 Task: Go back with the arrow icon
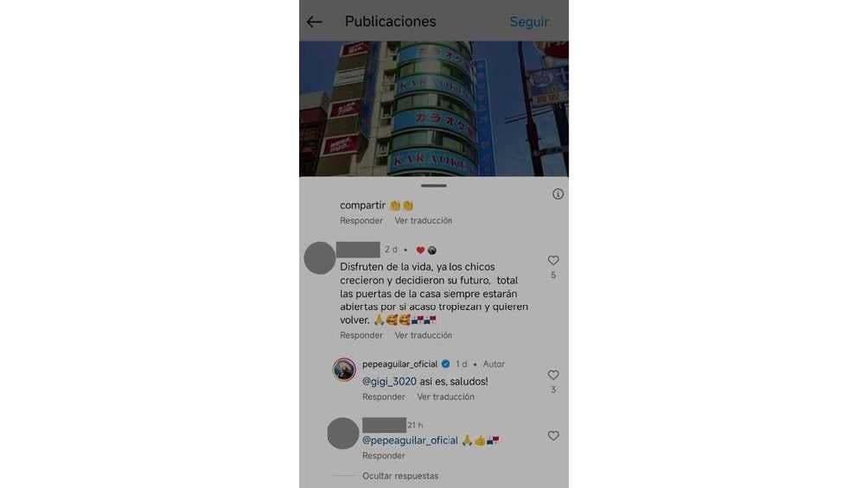314,22
